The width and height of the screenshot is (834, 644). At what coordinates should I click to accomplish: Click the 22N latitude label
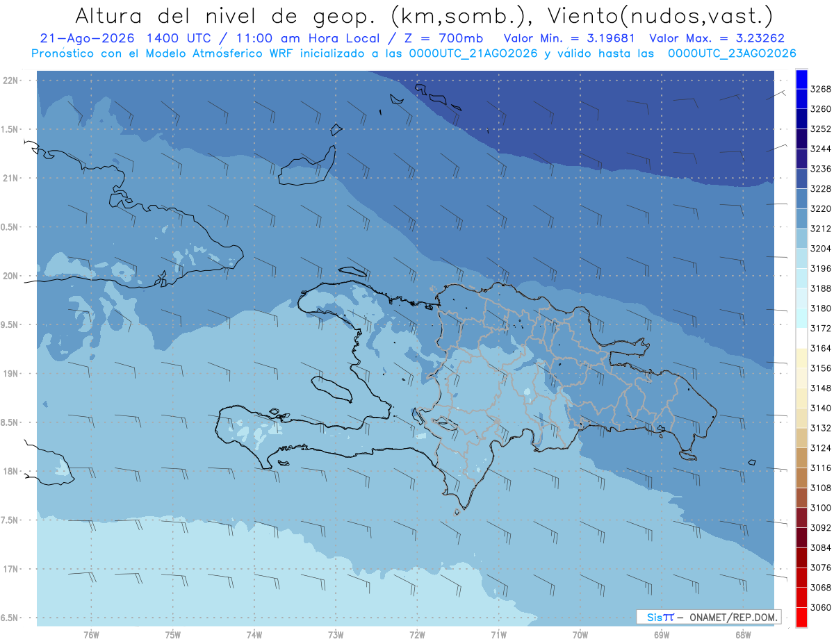point(11,80)
